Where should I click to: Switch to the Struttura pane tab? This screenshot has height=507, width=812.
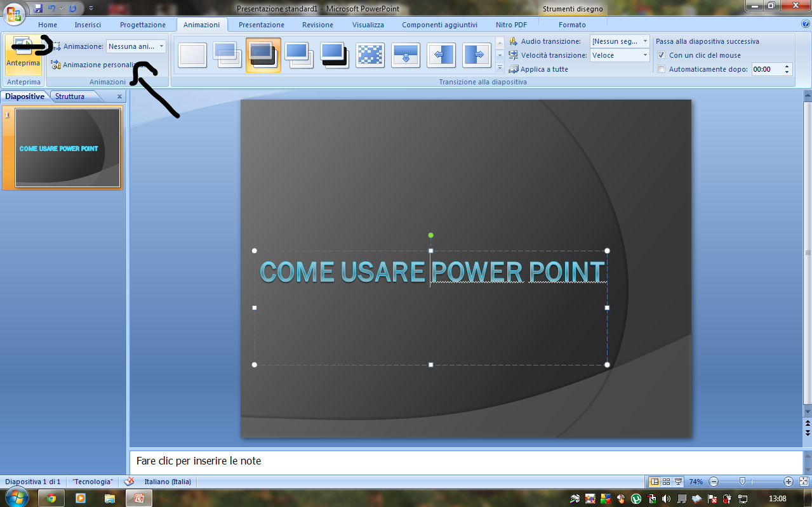(70, 96)
